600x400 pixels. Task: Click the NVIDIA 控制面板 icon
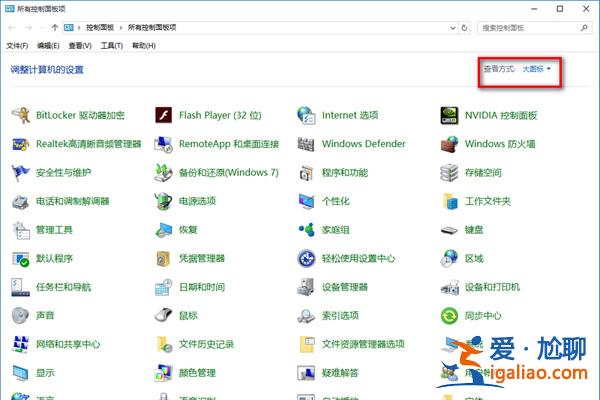point(449,115)
